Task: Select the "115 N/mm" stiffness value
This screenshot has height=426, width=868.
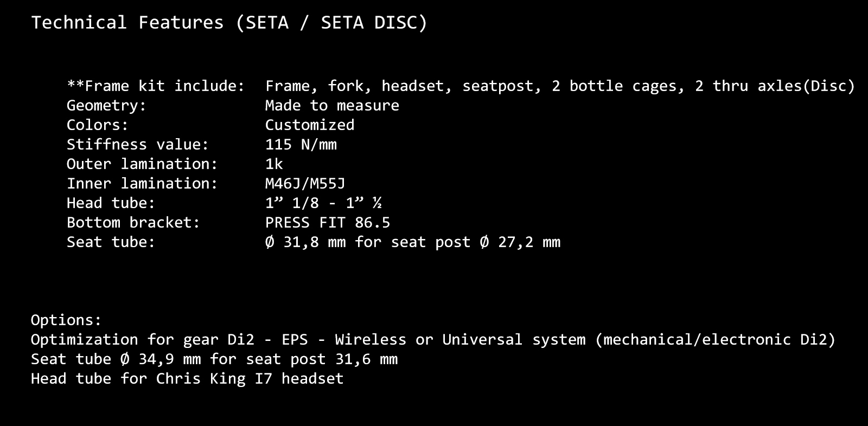Action: click(301, 145)
